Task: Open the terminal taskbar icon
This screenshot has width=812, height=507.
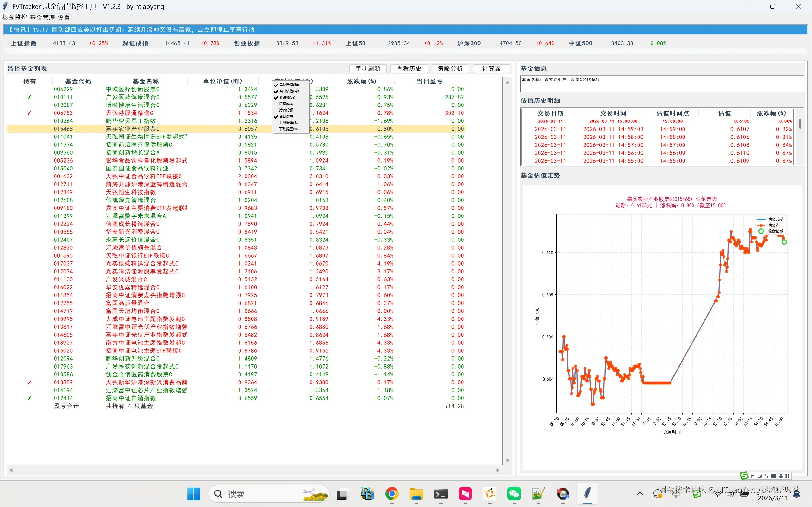Action: [x=441, y=494]
